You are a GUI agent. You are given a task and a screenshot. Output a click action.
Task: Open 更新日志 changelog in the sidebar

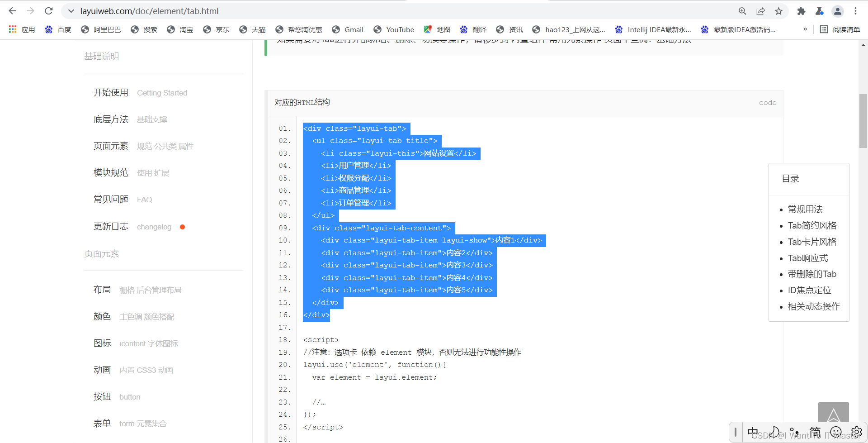(132, 227)
